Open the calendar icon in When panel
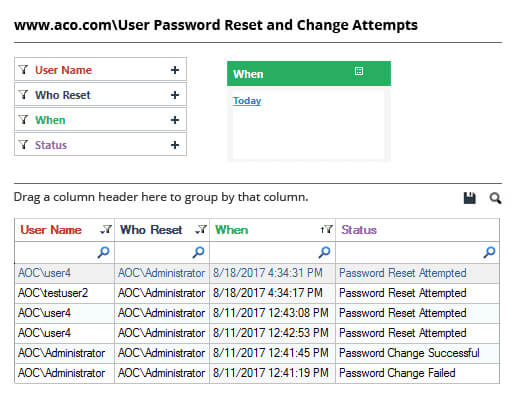The image size is (515, 402). click(359, 71)
